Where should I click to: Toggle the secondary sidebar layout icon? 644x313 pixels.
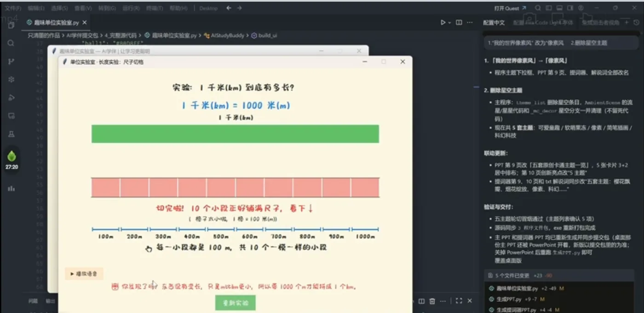point(570,8)
